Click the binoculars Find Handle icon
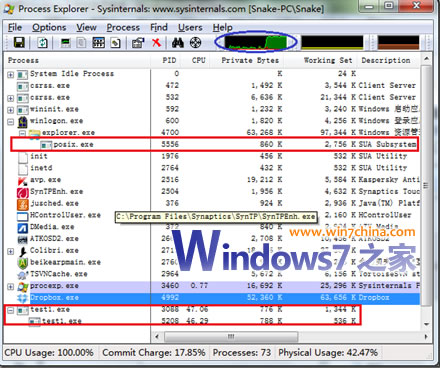The image size is (440, 368). tap(178, 42)
